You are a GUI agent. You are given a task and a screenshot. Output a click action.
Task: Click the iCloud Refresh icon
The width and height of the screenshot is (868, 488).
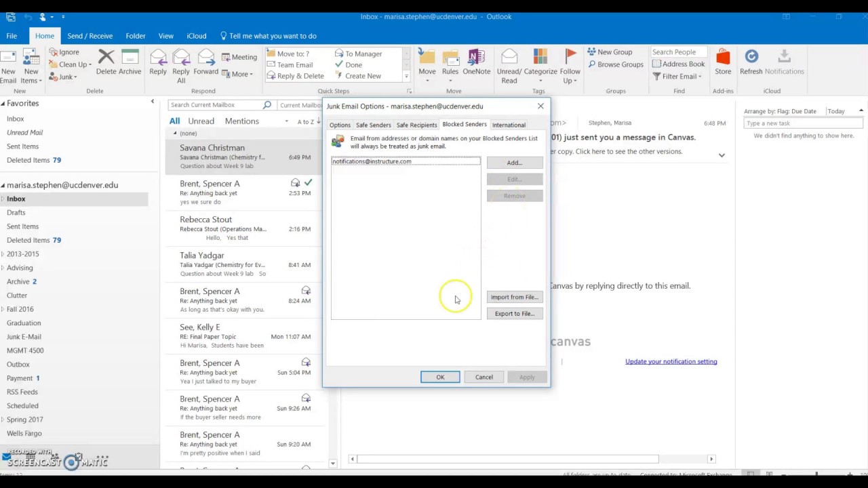tap(751, 62)
